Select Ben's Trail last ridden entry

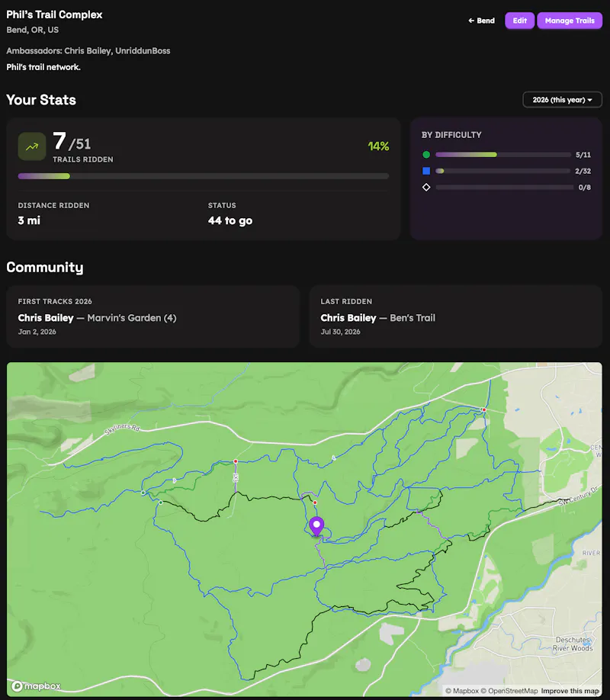413,318
